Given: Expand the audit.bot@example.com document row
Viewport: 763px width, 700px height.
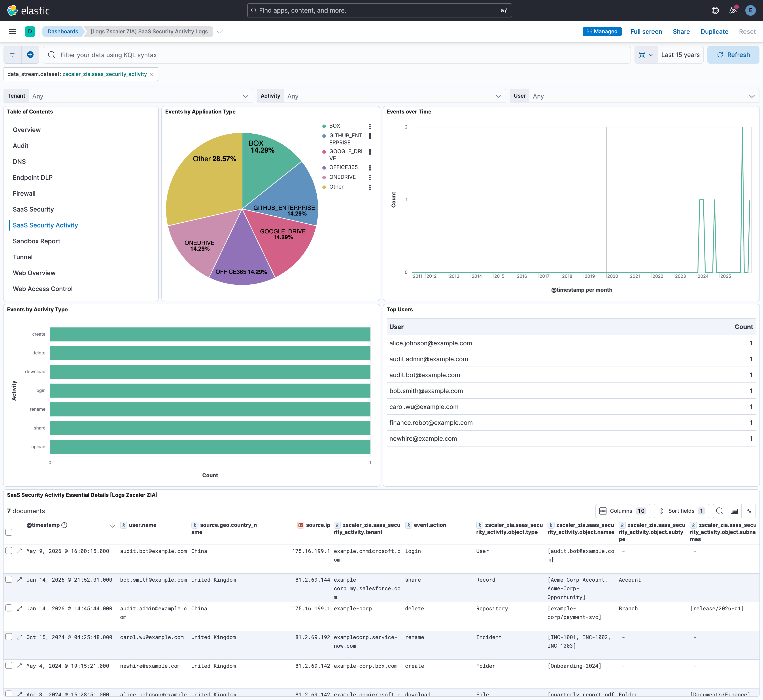Looking at the screenshot, I should coord(19,551).
